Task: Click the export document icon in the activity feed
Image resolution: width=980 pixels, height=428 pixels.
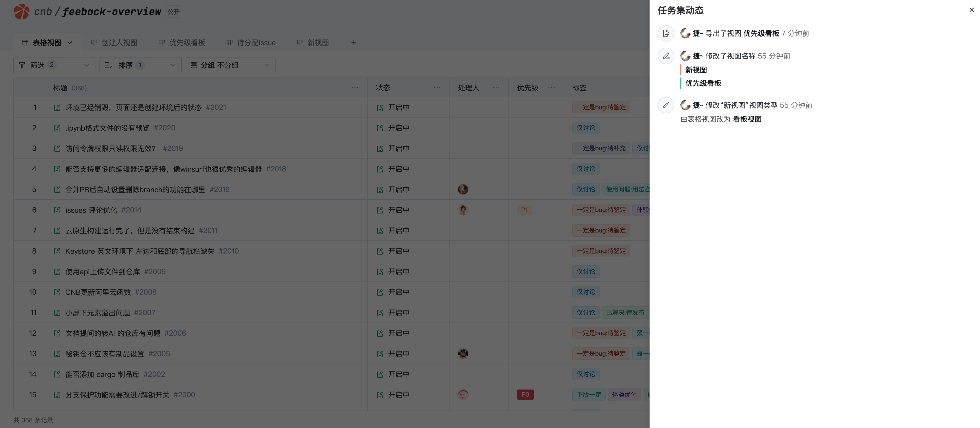Action: [666, 33]
